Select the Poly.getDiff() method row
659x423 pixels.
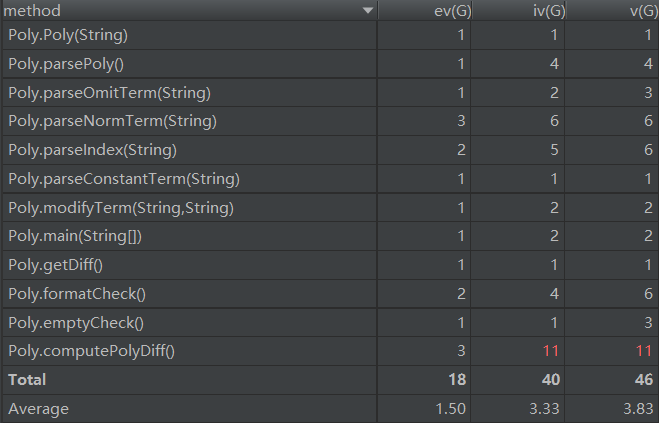pos(56,265)
